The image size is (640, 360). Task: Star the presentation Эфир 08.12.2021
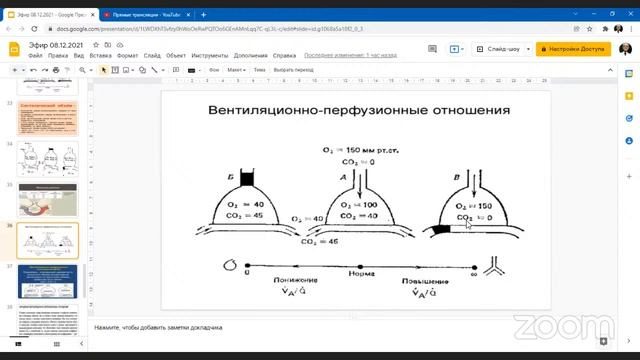[x=96, y=45]
